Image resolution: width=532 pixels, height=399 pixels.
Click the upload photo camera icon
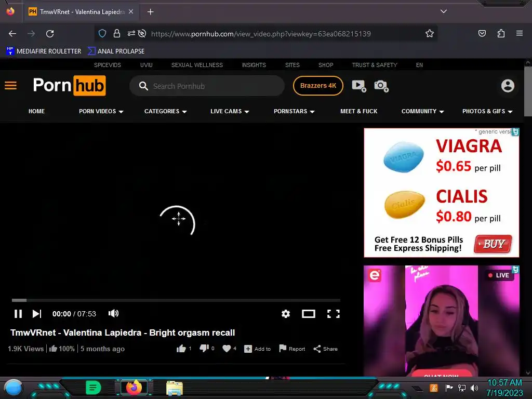pyautogui.click(x=381, y=86)
